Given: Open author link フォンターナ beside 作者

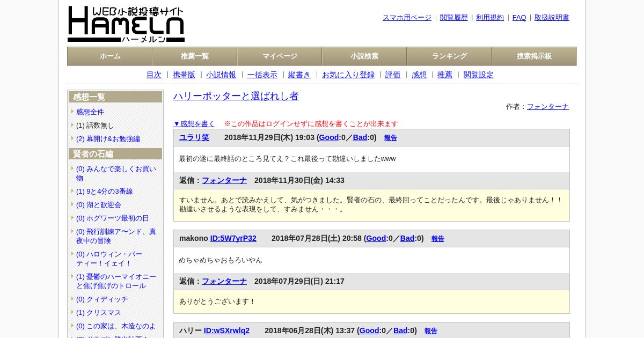Looking at the screenshot, I should point(548,107).
